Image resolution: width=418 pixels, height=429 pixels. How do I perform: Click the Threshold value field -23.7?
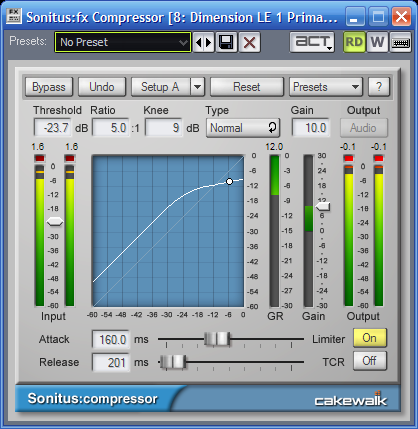coord(53,128)
